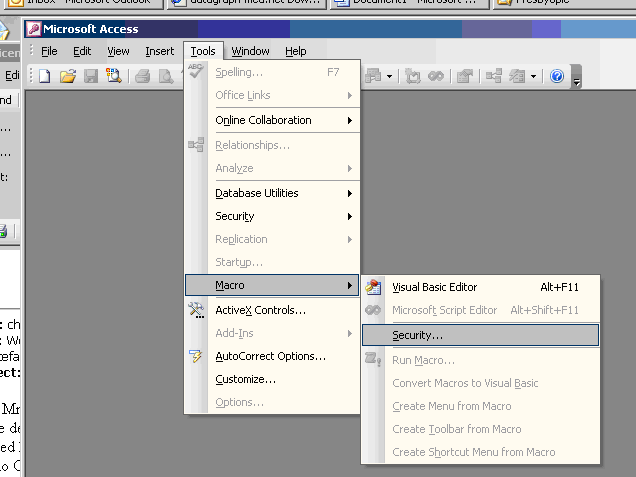This screenshot has height=477, width=636.
Task: Switch to the datagraph taskbar button
Action: pyautogui.click(x=247, y=3)
